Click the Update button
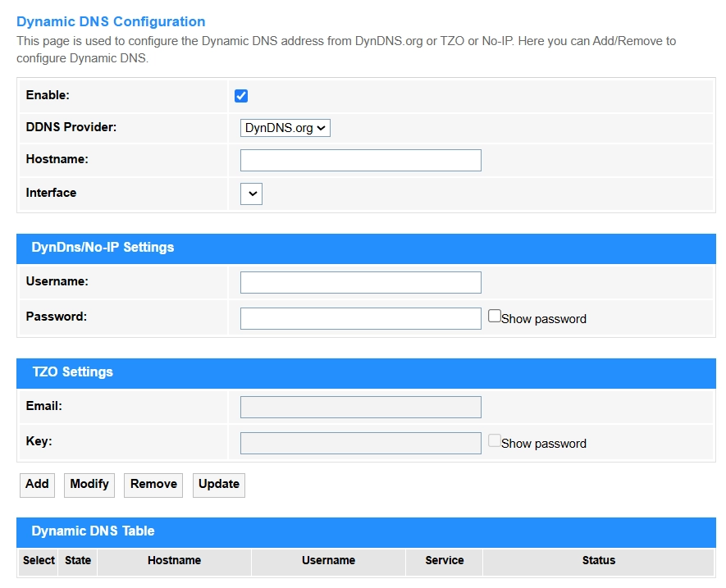This screenshot has width=726, height=588. (219, 484)
